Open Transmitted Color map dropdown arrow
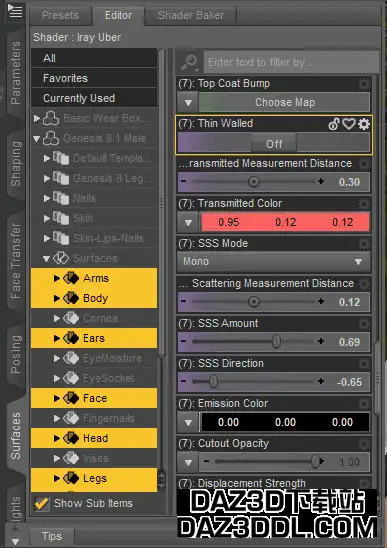This screenshot has height=548, width=387. pyautogui.click(x=188, y=223)
